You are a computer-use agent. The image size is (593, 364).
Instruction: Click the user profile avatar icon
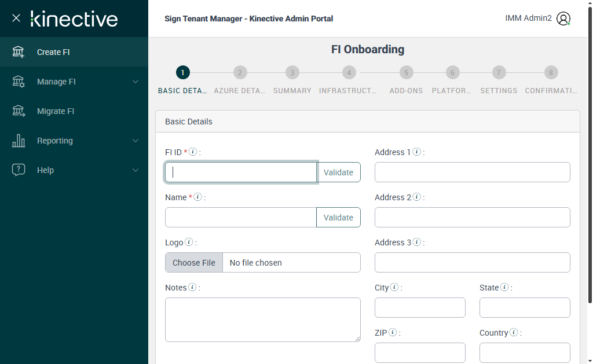pos(563,19)
